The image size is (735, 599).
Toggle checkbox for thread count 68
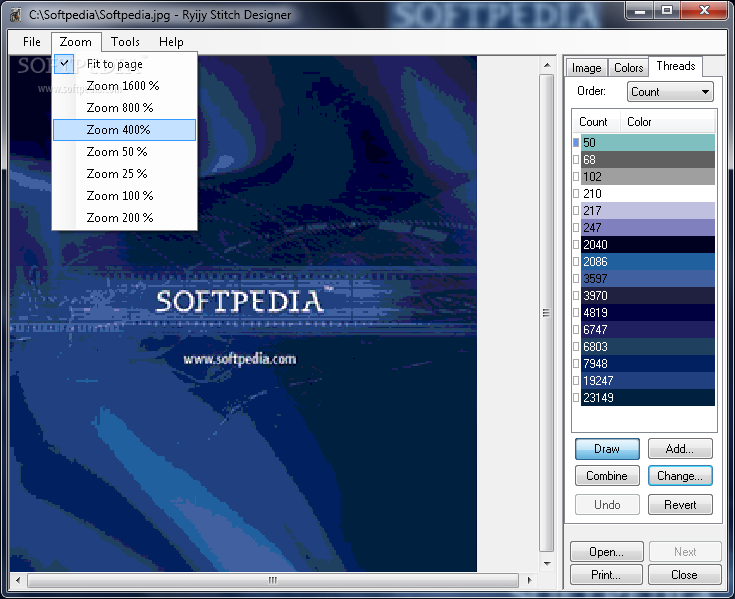pyautogui.click(x=576, y=159)
